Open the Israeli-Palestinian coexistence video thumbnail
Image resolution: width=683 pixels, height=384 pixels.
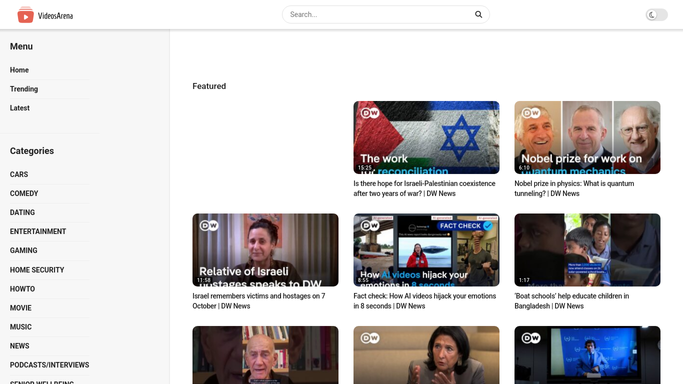point(426,138)
